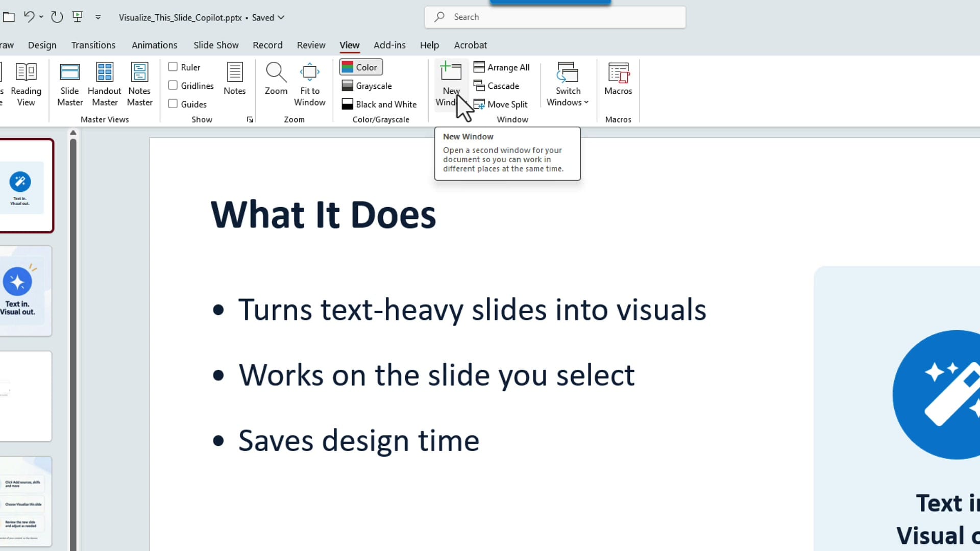The image size is (980, 551).
Task: Enable the Ruler checkbox
Action: [x=173, y=67]
